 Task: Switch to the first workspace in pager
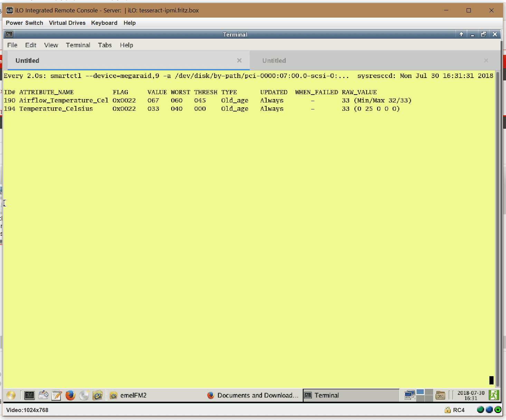pos(420,392)
